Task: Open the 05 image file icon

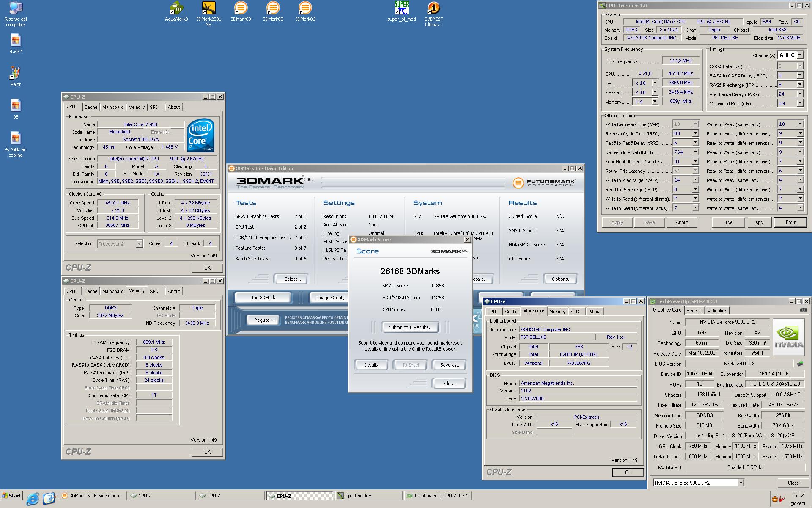Action: click(16, 109)
